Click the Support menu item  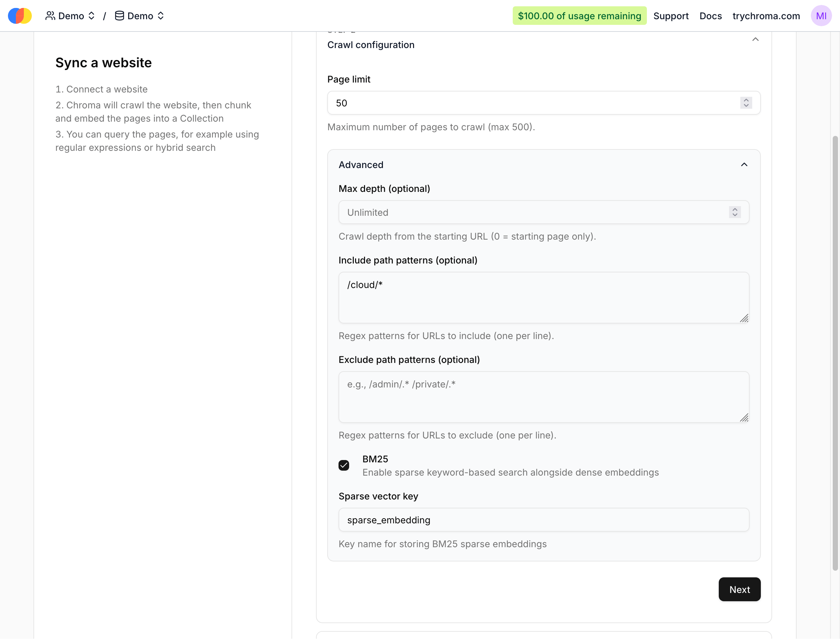click(x=671, y=16)
